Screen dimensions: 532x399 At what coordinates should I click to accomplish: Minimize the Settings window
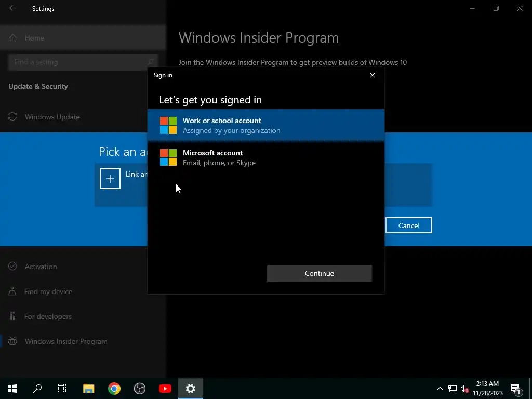(472, 8)
